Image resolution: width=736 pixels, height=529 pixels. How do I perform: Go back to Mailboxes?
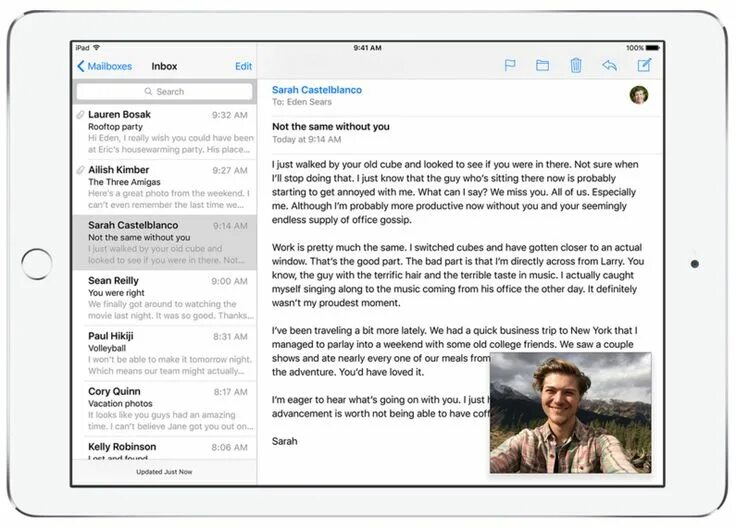104,66
